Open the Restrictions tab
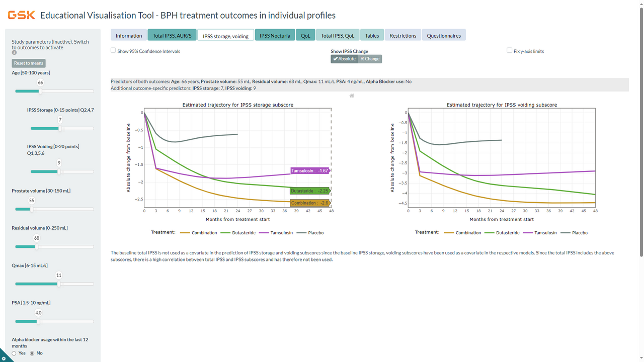Screen dimensions: 644x362 [x=403, y=35]
